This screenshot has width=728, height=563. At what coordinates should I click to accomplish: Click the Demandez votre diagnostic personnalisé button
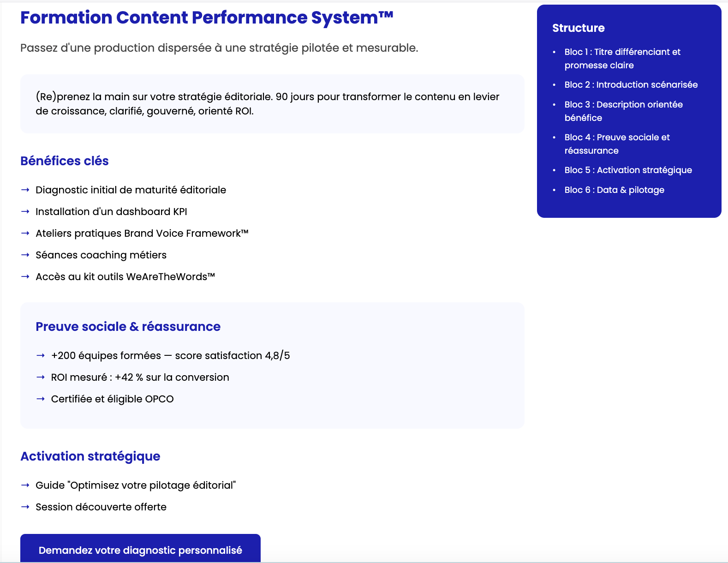click(140, 550)
